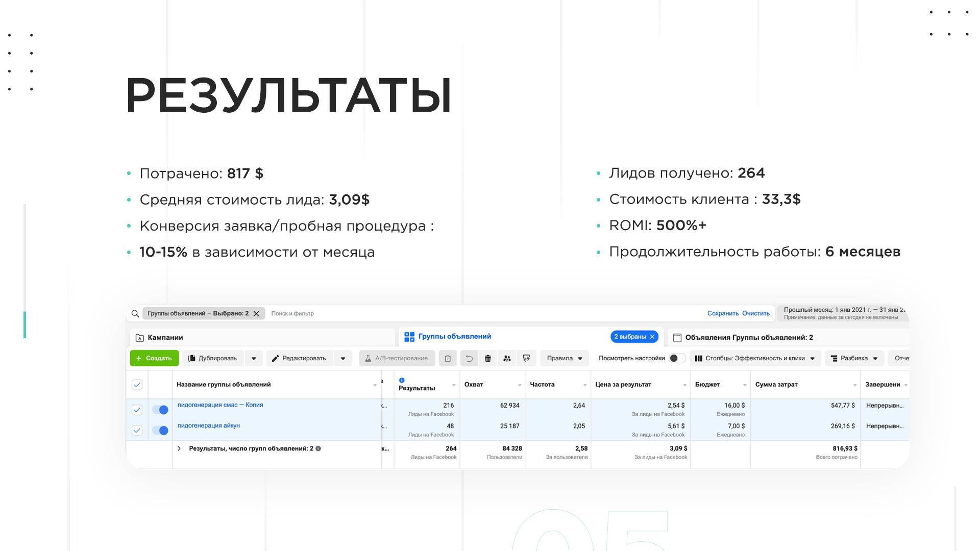Click the clipboard icon in the toolbar
Viewport: 980px width, 551px height.
pyautogui.click(x=448, y=358)
